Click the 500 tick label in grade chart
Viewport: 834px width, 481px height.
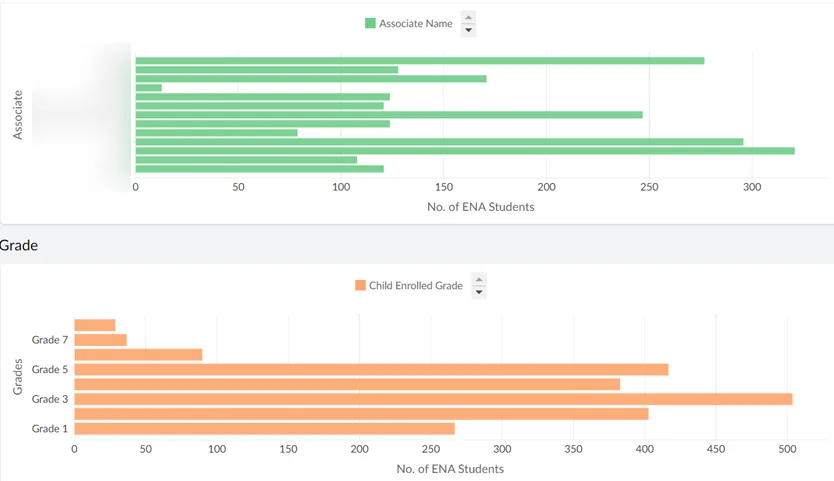787,449
